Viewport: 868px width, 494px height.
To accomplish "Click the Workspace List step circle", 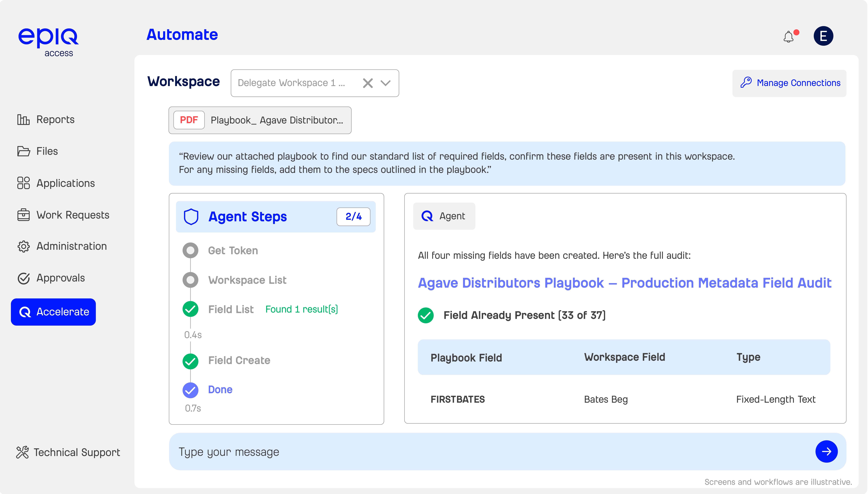I will [190, 280].
